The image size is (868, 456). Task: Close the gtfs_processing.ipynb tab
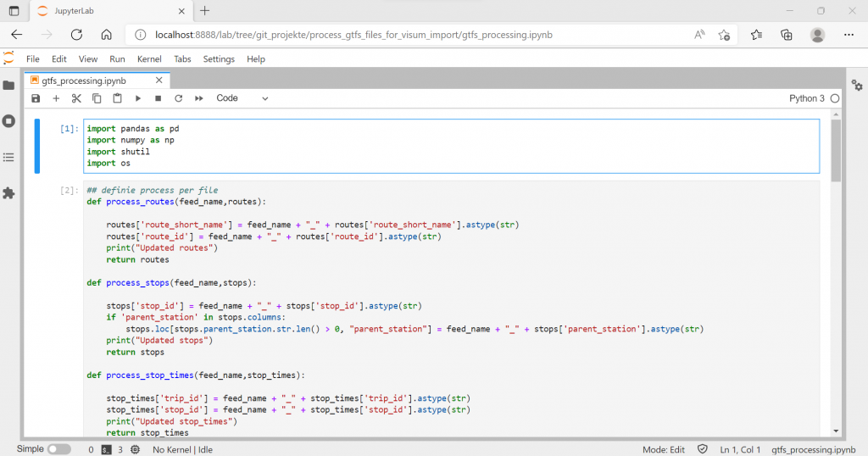coord(159,81)
